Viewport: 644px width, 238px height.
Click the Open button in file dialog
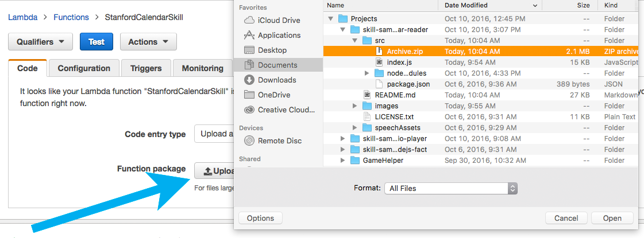point(612,218)
